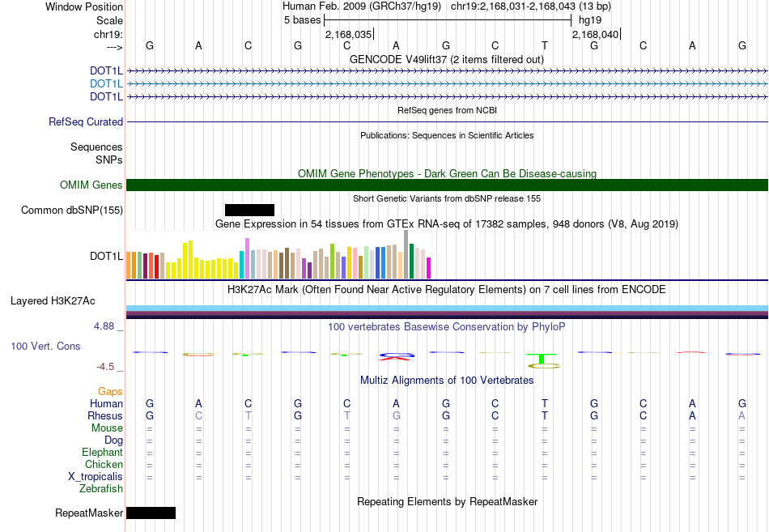Screen dimensions: 769x532
Task: Open 100 vertebrates Basewise Conservation by PhyloP title
Action: 447,327
